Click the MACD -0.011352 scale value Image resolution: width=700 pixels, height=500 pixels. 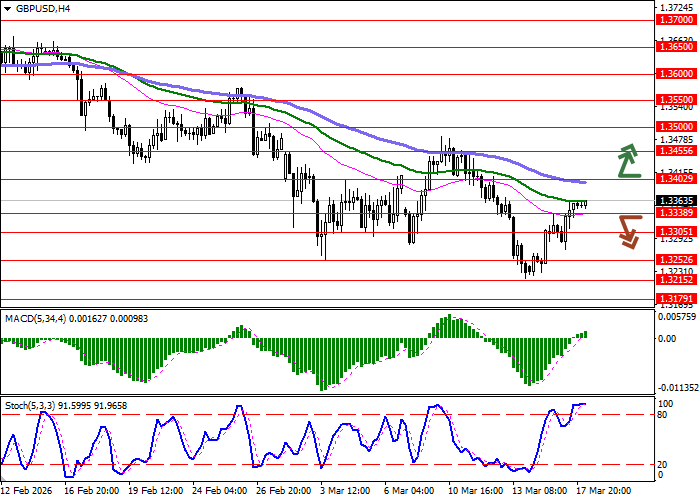pos(677,388)
